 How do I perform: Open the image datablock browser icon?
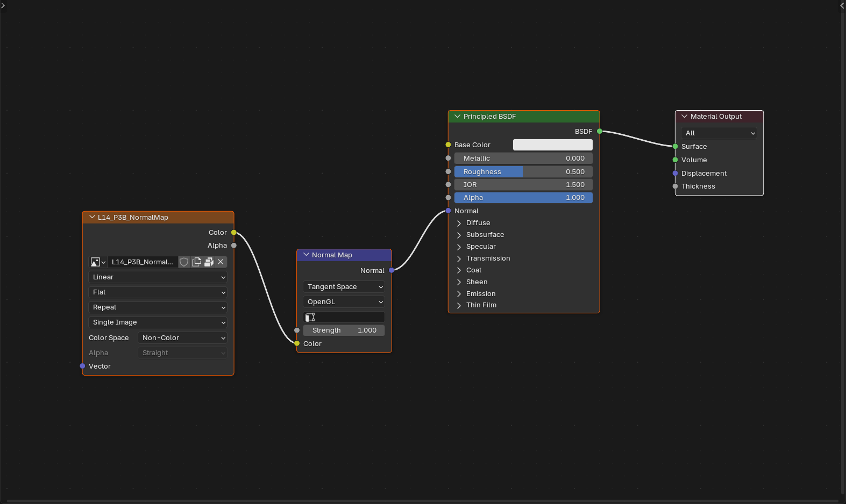coord(98,262)
